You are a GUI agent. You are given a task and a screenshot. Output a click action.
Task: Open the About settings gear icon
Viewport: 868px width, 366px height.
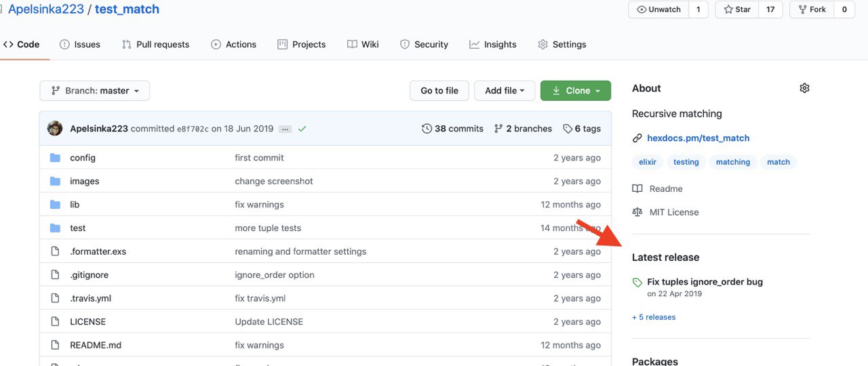click(x=804, y=88)
